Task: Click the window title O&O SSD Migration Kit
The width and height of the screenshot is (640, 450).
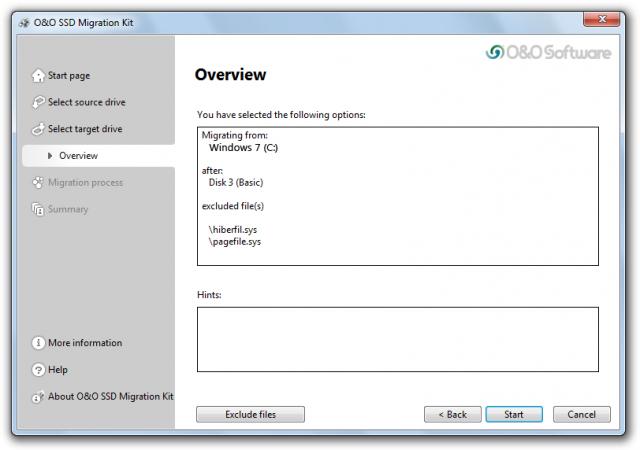Action: tap(83, 23)
